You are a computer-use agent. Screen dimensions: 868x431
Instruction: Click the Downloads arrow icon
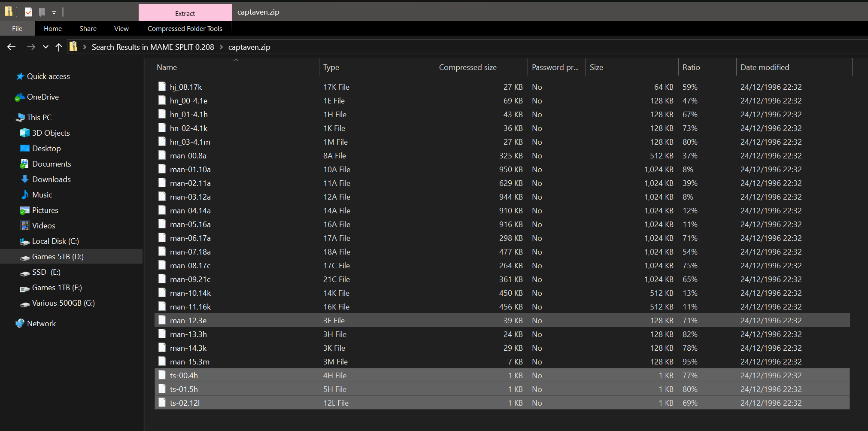coord(25,179)
